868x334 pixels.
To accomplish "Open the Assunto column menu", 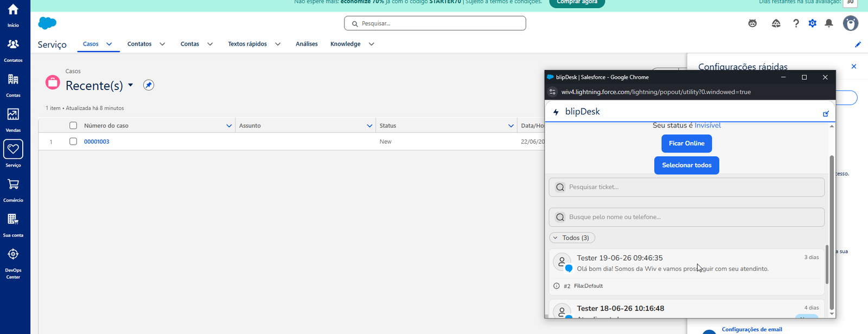I will point(369,126).
